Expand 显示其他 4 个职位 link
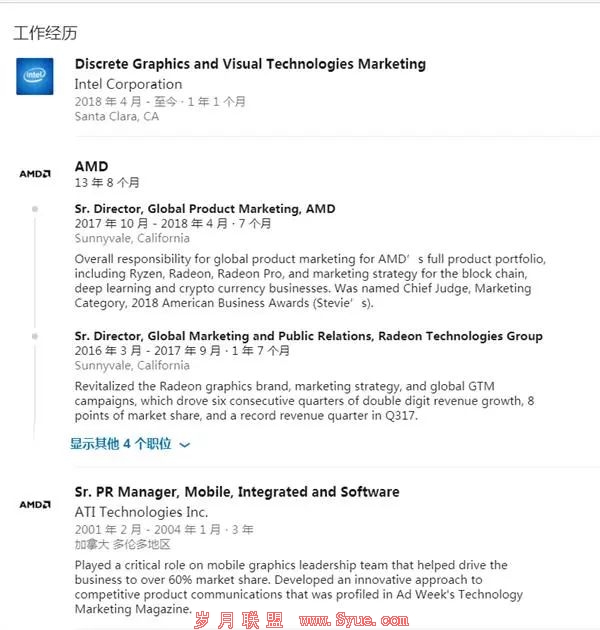This screenshot has width=600, height=630. 121,444
